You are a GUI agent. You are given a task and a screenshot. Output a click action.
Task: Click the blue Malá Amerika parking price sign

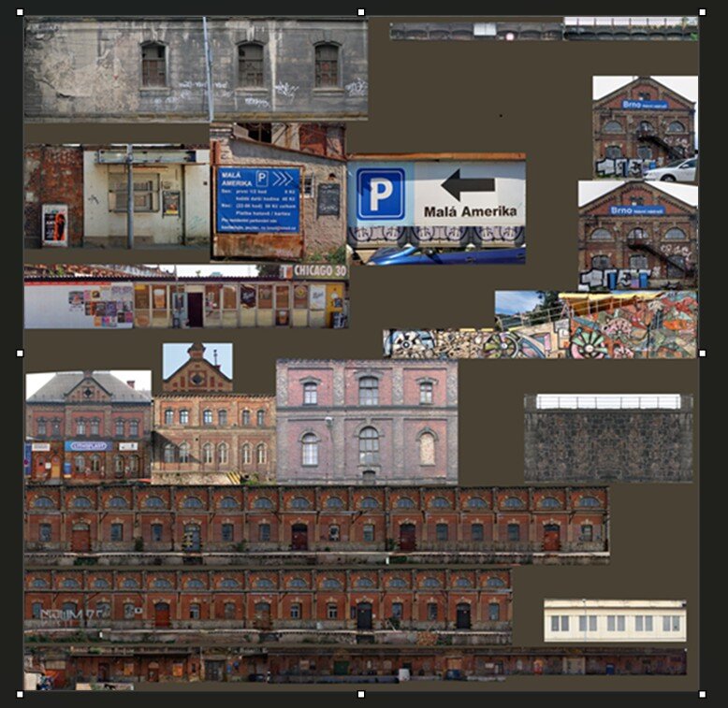tap(258, 199)
